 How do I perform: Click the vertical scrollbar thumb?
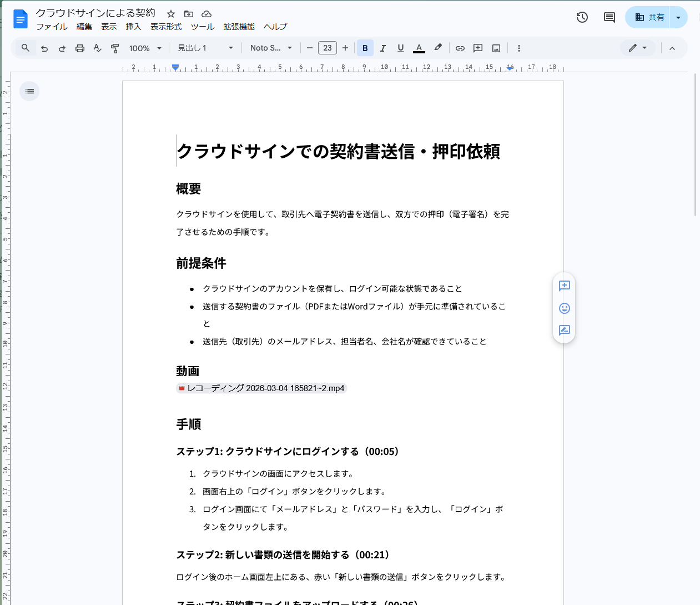696,144
